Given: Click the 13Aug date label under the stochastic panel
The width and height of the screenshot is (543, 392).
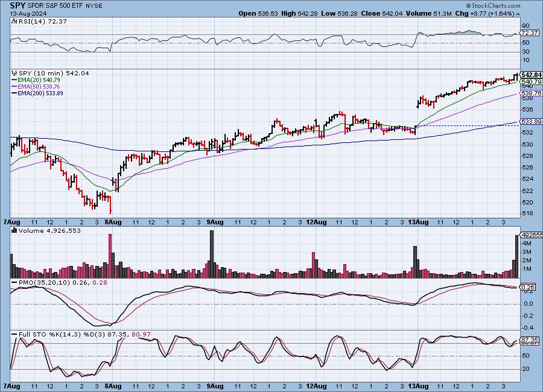Looking at the screenshot, I should [418, 386].
